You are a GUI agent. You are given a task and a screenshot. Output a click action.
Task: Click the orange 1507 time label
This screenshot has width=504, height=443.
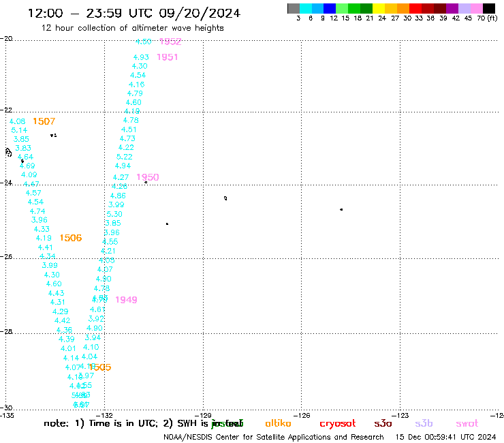click(44, 121)
